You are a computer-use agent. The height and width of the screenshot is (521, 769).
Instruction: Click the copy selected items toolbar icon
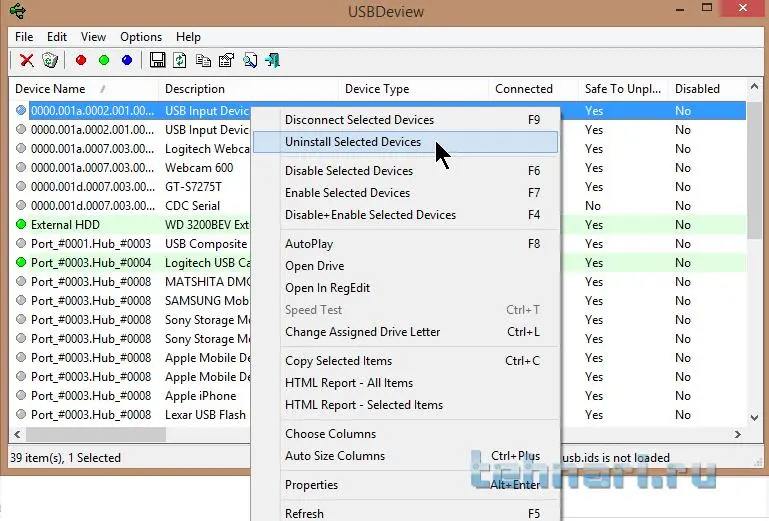pos(203,60)
